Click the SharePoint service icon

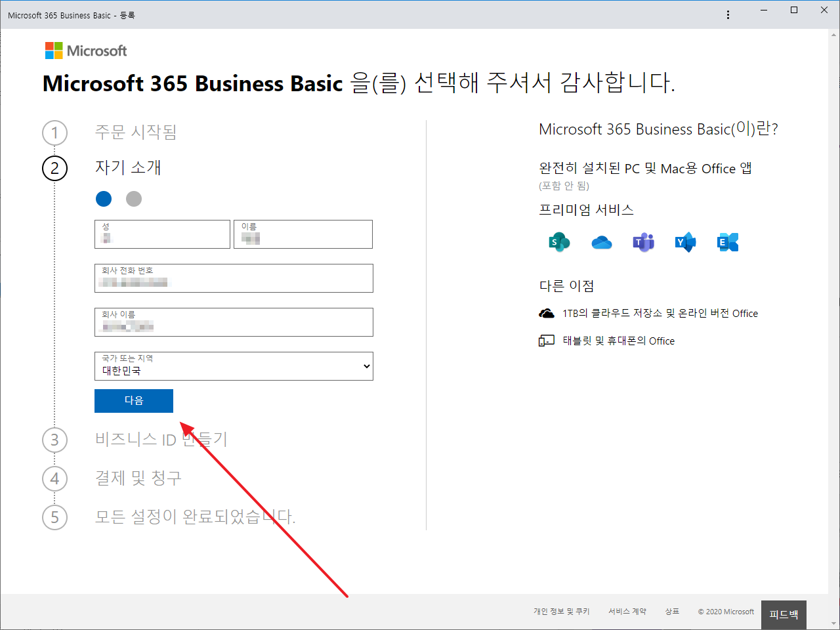559,242
